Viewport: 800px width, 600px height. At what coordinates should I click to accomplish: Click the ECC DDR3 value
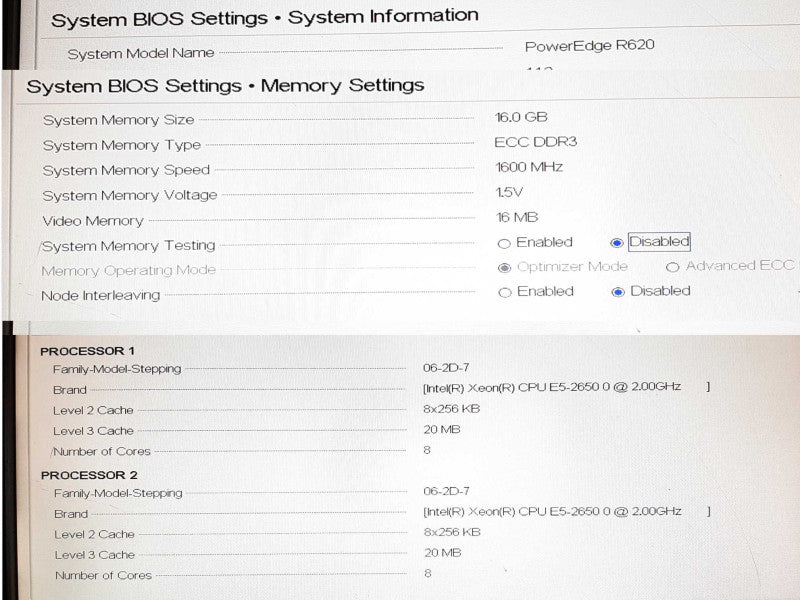535,142
